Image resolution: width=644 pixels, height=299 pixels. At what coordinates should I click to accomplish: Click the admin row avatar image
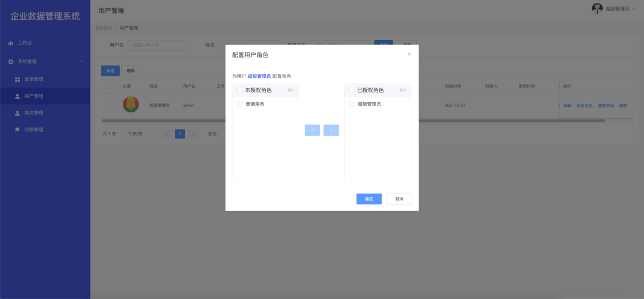pyautogui.click(x=131, y=104)
